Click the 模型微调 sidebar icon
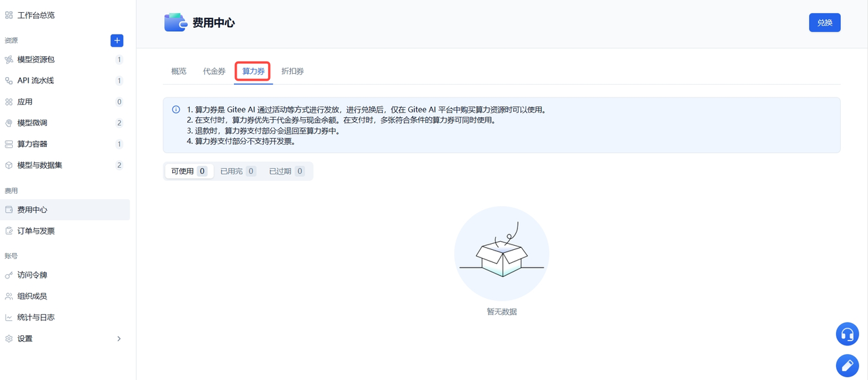This screenshot has width=868, height=380. (x=9, y=123)
